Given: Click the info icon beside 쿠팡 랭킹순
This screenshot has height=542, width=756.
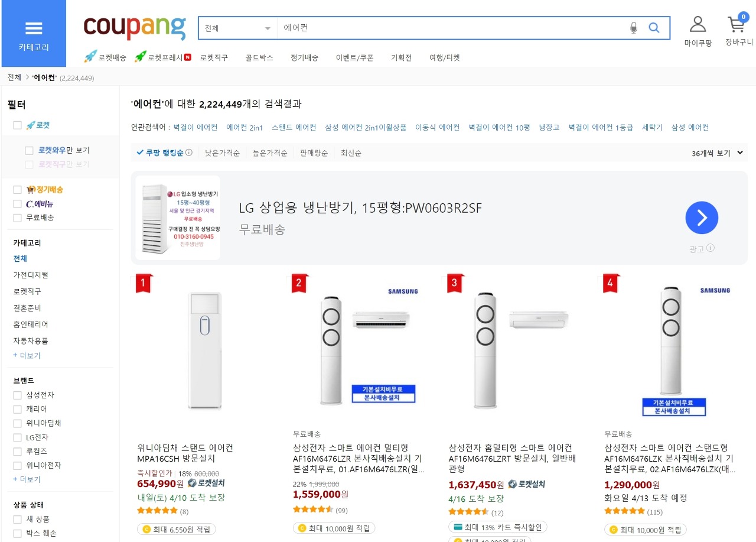Looking at the screenshot, I should 189,152.
